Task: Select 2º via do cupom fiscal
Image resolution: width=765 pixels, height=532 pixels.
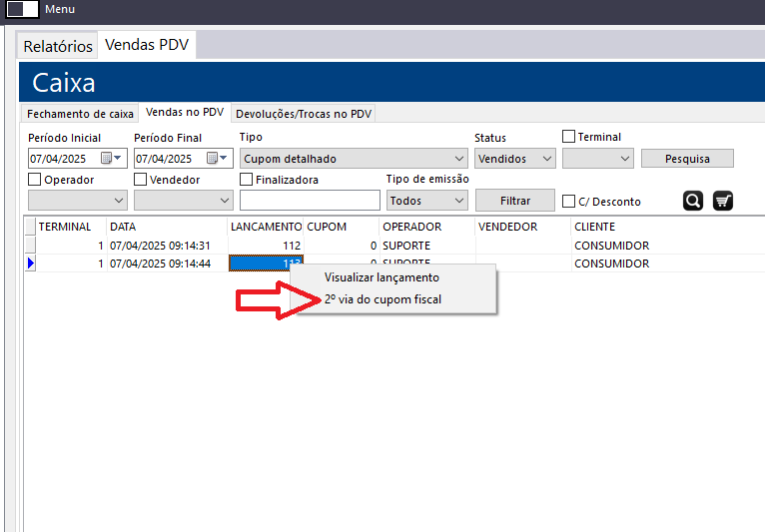Action: click(x=382, y=299)
